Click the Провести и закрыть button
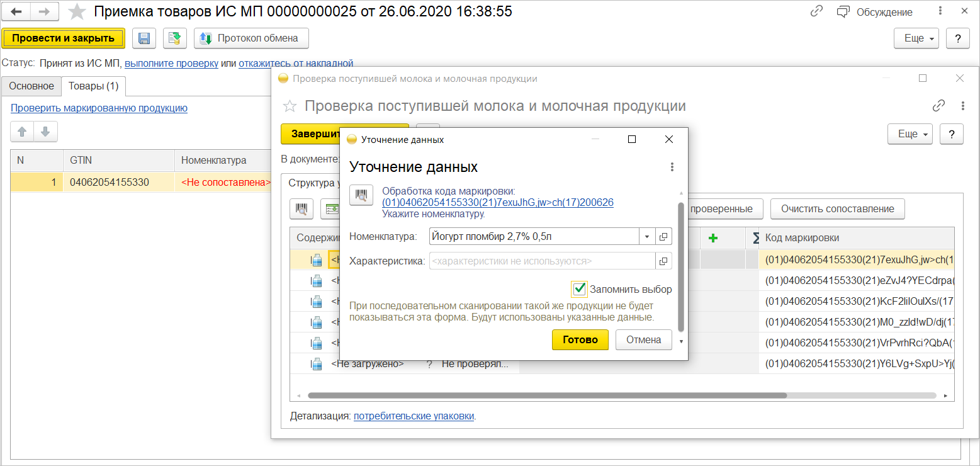Image resolution: width=980 pixels, height=466 pixels. (x=64, y=38)
